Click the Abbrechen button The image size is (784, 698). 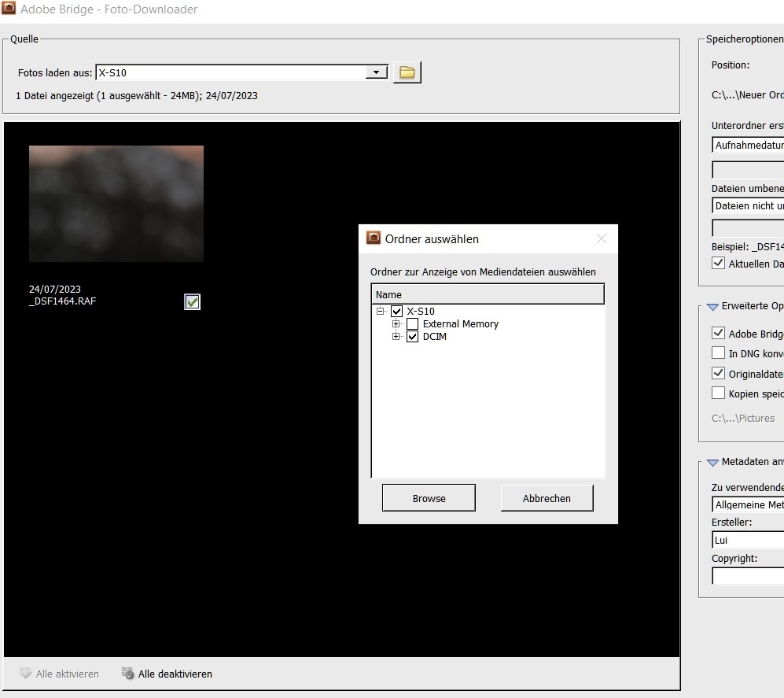(547, 498)
